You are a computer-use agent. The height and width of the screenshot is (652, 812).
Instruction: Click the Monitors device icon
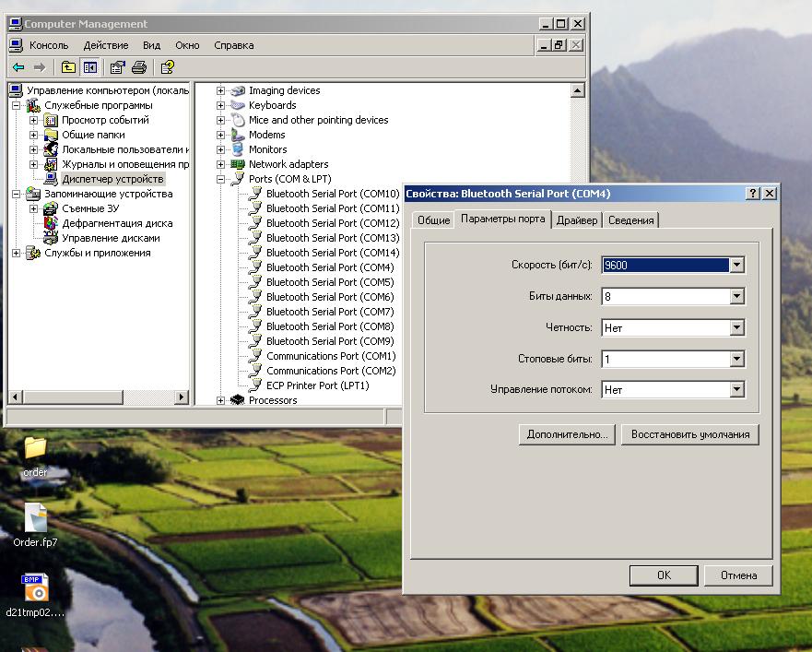(238, 149)
